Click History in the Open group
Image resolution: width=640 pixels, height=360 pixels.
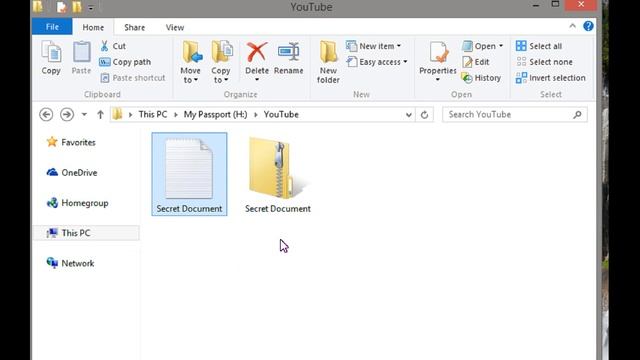(x=481, y=78)
